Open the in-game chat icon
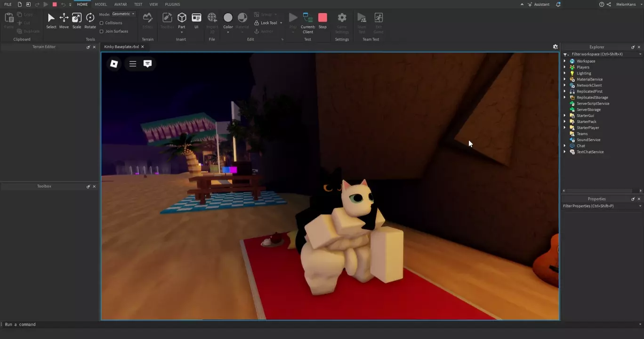The image size is (644, 339). [x=147, y=64]
